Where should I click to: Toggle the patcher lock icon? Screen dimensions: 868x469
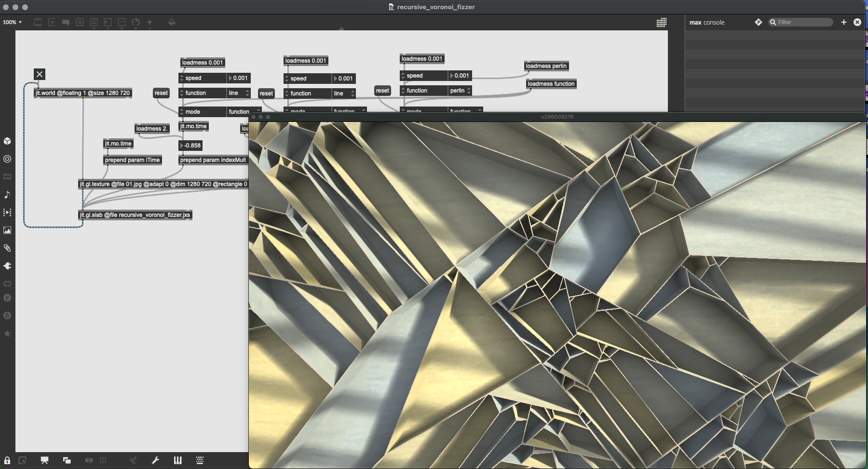pyautogui.click(x=7, y=460)
